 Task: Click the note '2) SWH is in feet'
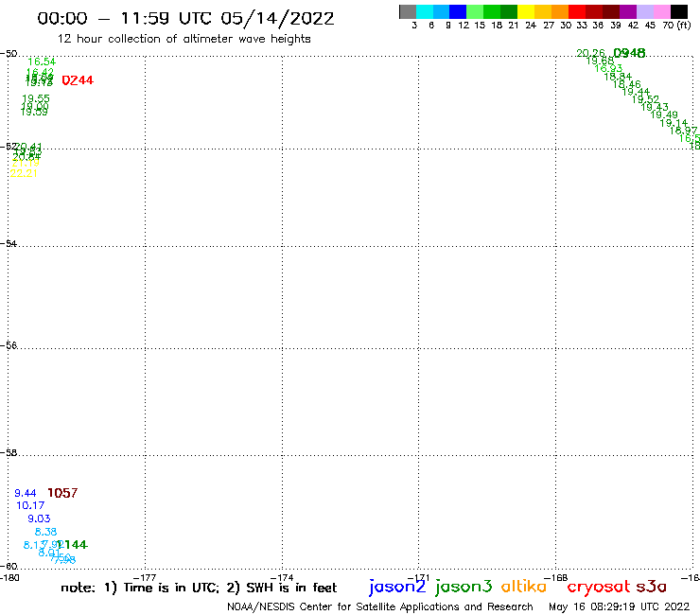tap(282, 588)
